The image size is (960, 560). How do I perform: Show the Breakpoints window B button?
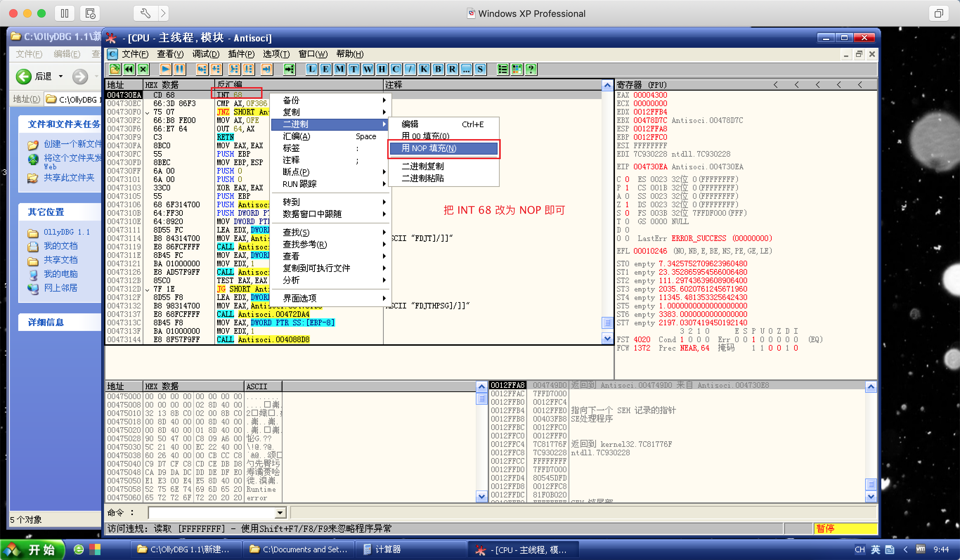[438, 69]
